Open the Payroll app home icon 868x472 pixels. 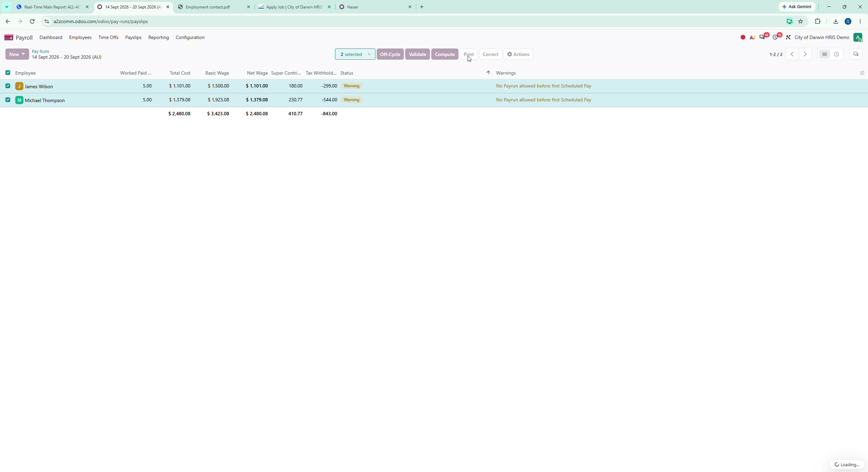point(9,37)
